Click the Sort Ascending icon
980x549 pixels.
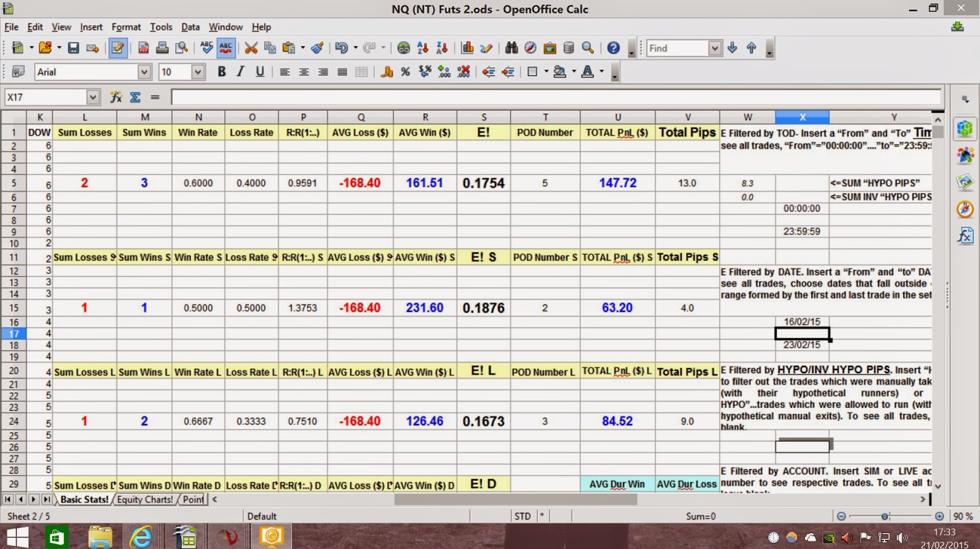(423, 48)
